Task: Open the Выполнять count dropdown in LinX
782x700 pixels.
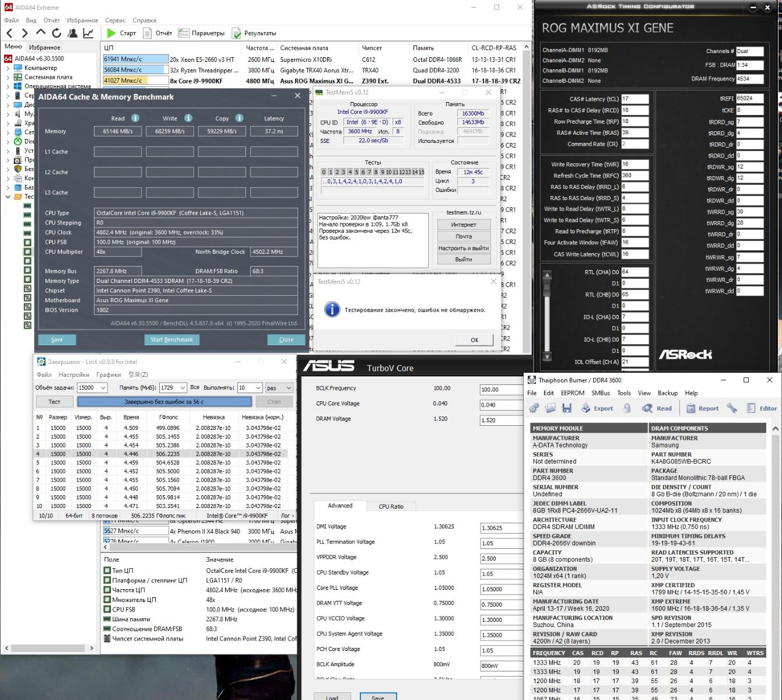Action: (x=257, y=388)
